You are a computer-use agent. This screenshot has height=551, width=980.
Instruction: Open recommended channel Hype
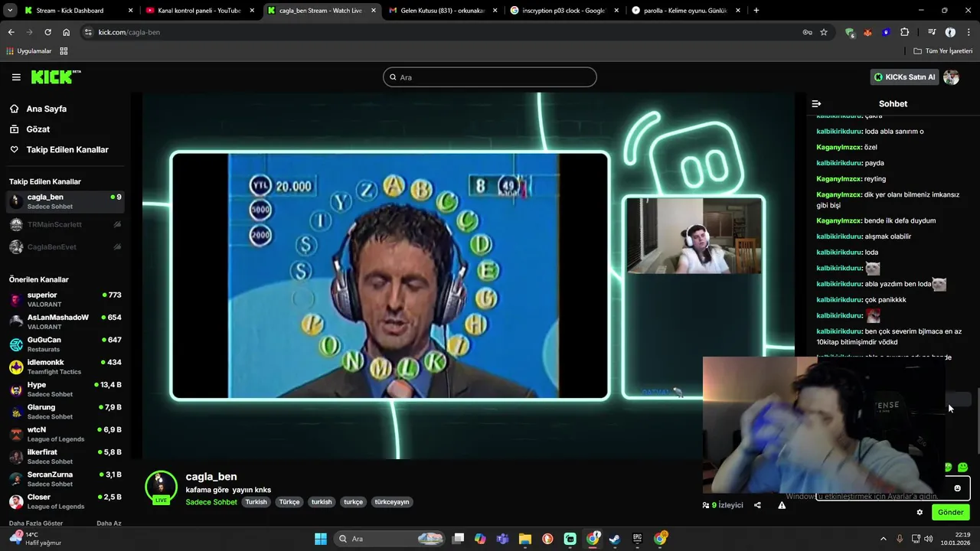click(x=65, y=389)
